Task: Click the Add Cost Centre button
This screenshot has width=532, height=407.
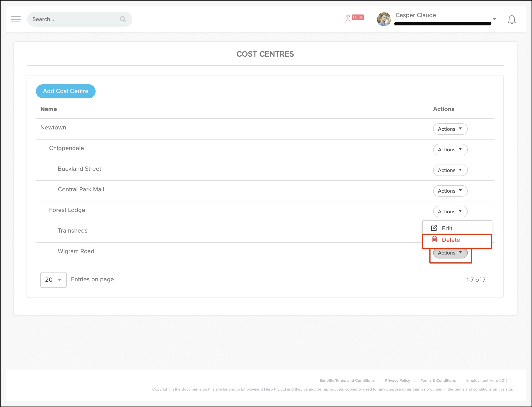Action: [66, 91]
